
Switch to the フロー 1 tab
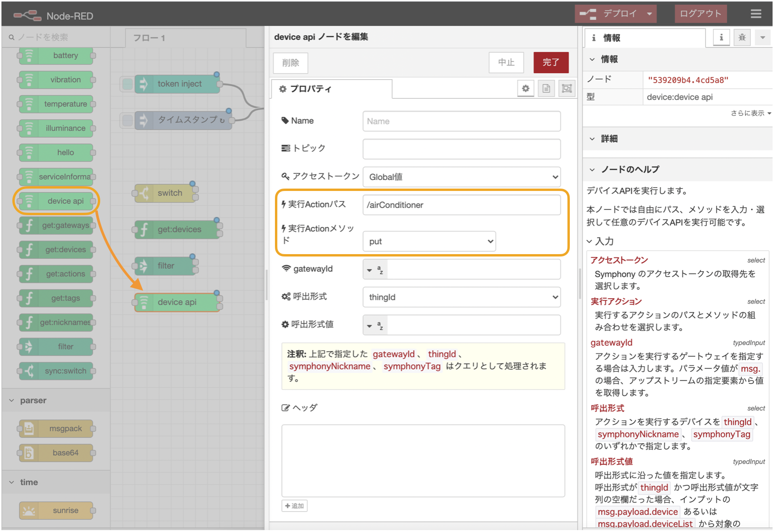point(186,38)
